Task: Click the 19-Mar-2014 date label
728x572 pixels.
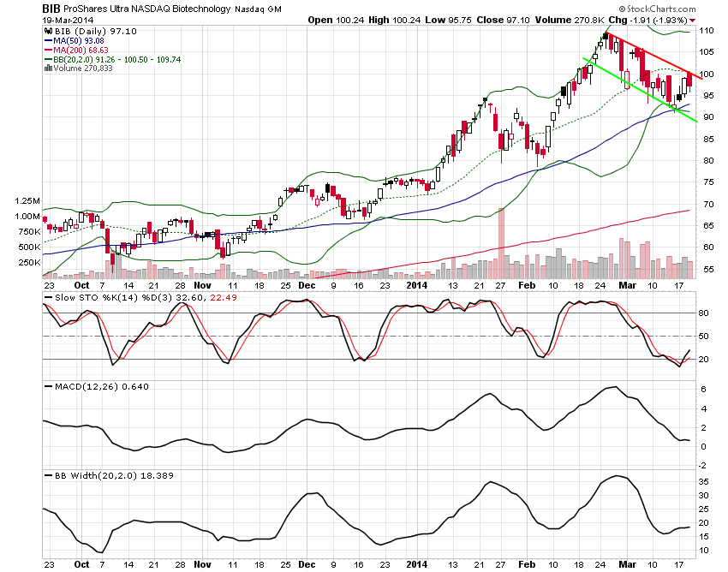Action: pos(68,20)
